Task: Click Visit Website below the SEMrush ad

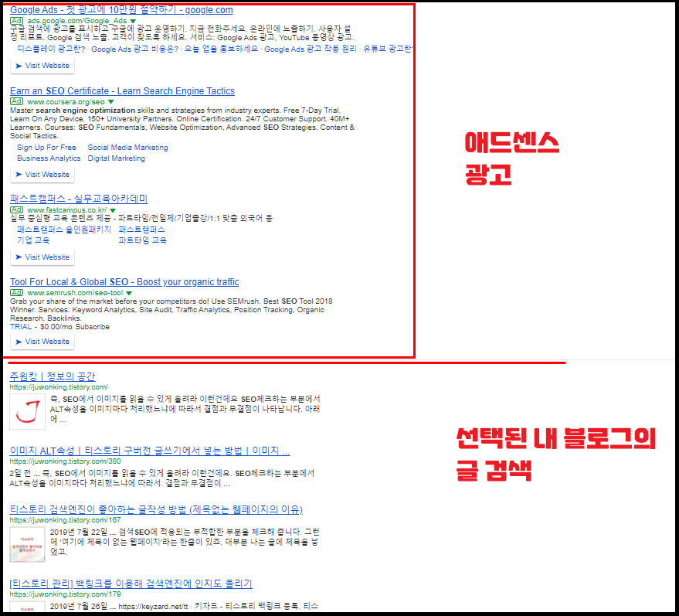Action: coord(42,341)
